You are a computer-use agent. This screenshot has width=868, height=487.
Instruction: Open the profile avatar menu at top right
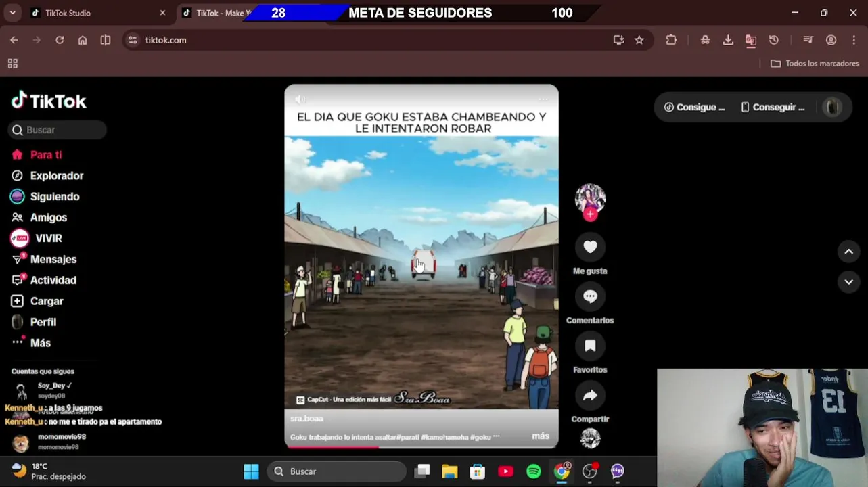point(832,107)
